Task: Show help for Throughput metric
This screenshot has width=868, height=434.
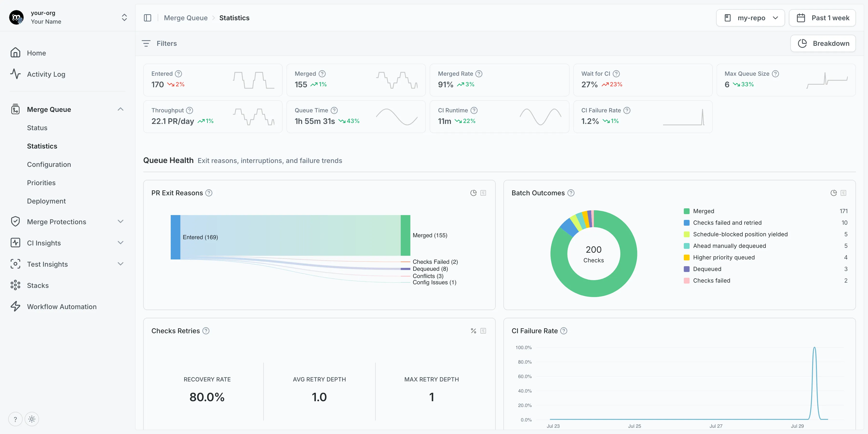Action: tap(190, 110)
